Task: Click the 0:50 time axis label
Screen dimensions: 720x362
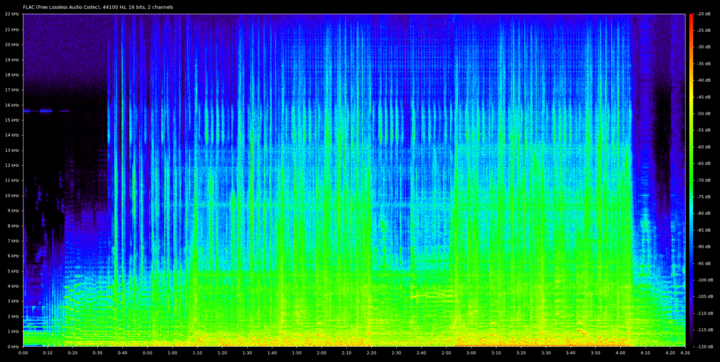Action: 147,353
